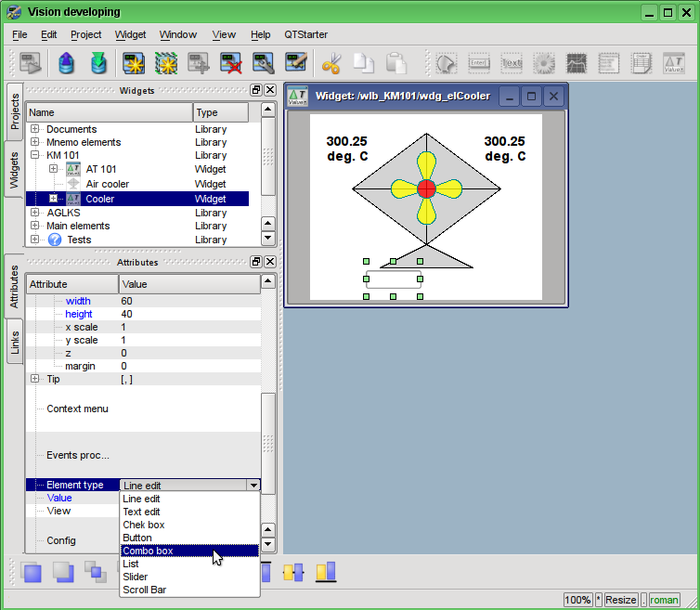Screen dimensions: 700x610
Task: Expand the Documents library tree node
Action: pyautogui.click(x=35, y=129)
